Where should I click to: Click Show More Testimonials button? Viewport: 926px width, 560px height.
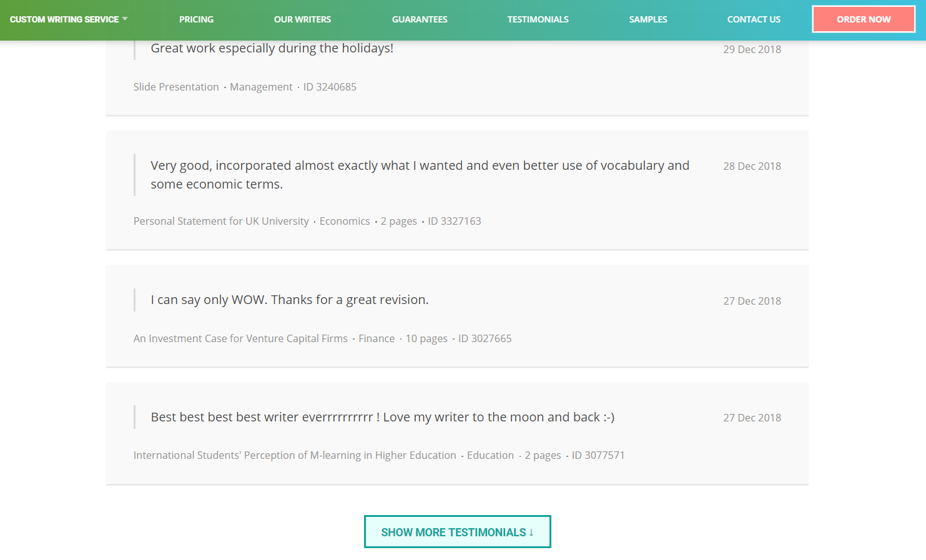(458, 532)
